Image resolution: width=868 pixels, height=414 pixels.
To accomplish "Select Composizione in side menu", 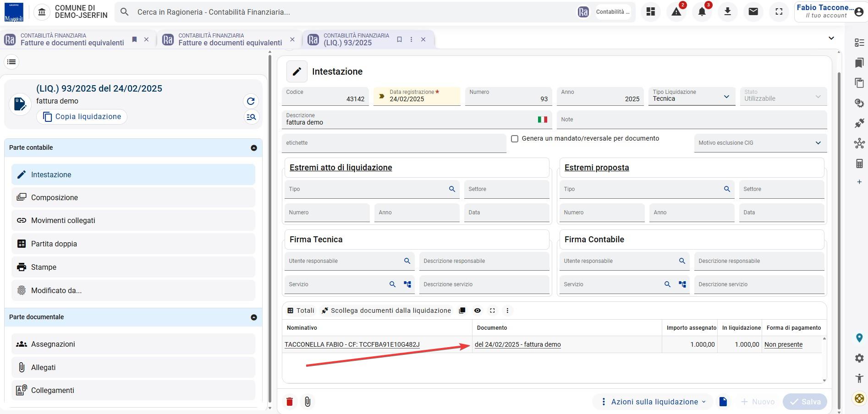I will pos(133,197).
